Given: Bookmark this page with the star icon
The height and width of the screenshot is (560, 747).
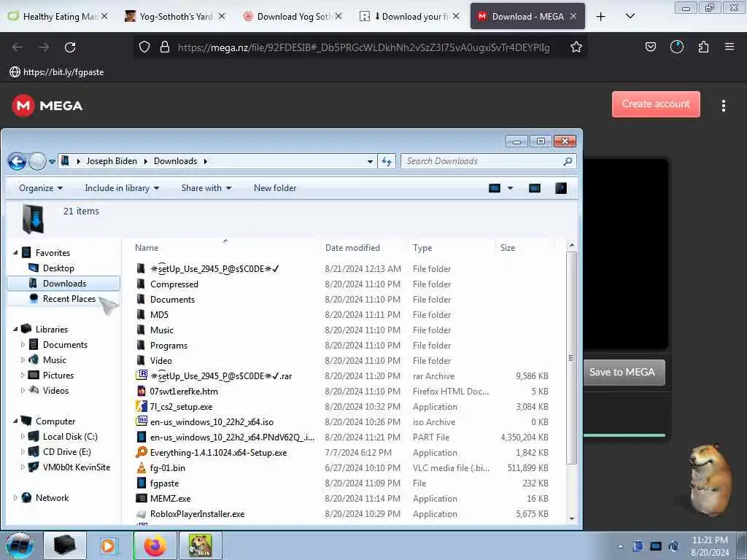Looking at the screenshot, I should pos(576,47).
